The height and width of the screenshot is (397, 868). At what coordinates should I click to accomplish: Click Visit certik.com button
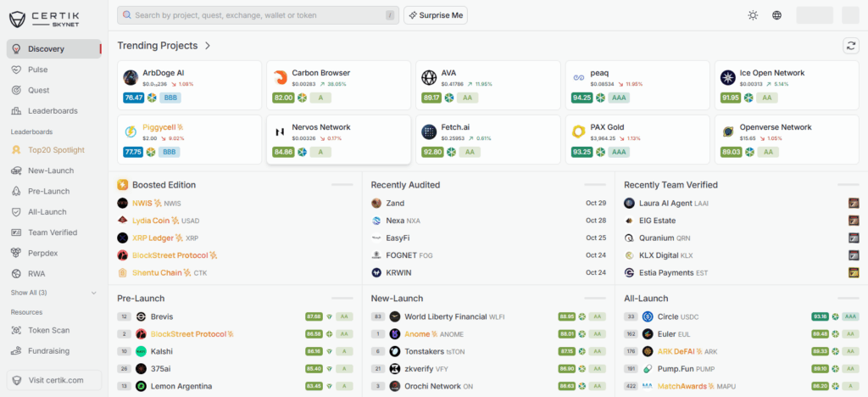53,380
